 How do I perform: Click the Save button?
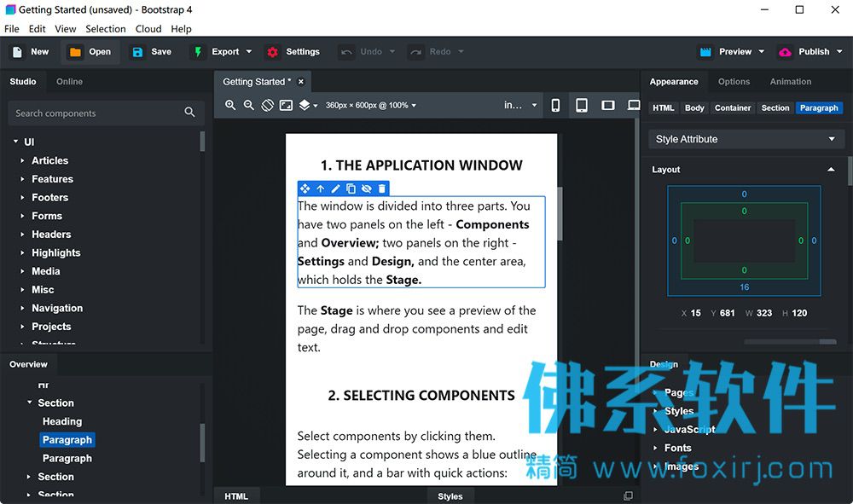pyautogui.click(x=152, y=52)
